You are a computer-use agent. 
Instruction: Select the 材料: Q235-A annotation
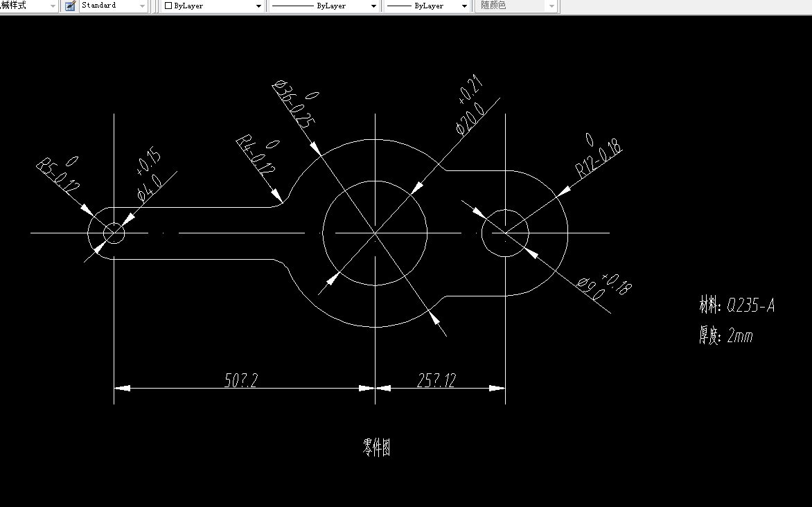(x=737, y=305)
